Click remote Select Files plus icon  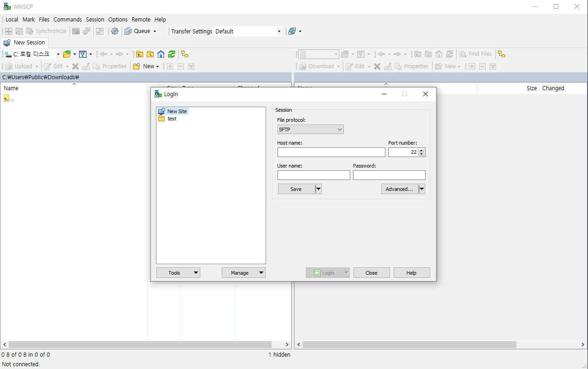coord(472,66)
